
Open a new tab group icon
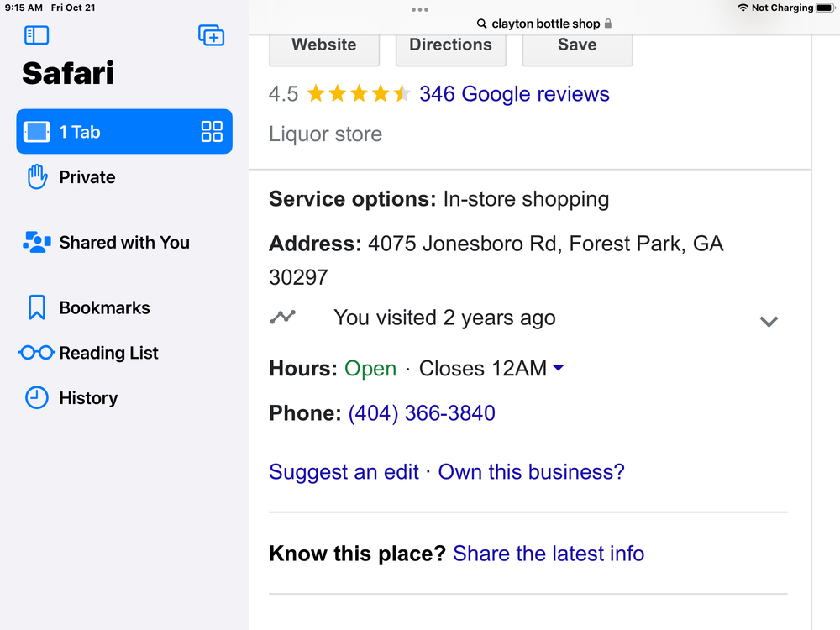211,35
